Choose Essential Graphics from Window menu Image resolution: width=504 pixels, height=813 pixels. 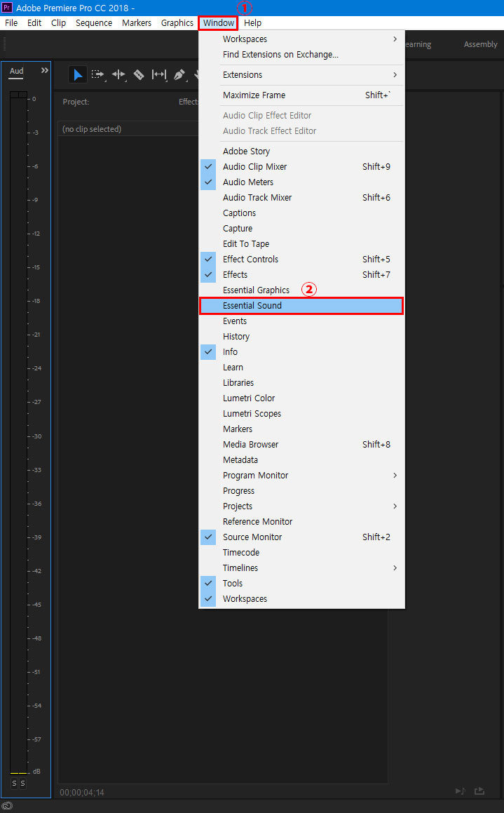[x=301, y=290]
